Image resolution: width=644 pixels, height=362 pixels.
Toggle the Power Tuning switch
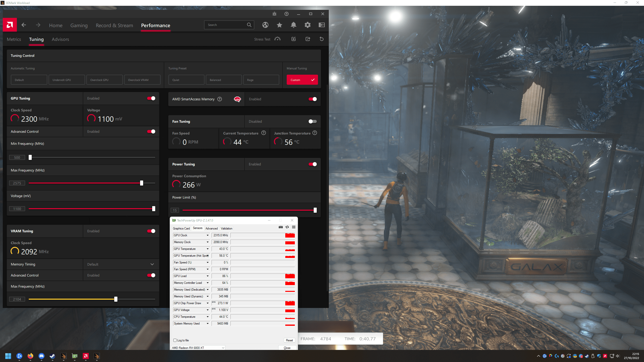pyautogui.click(x=313, y=164)
